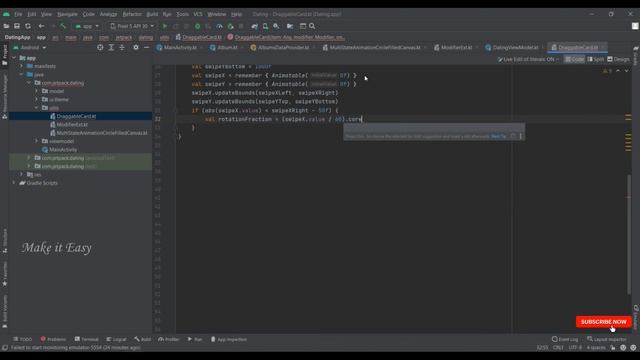The width and height of the screenshot is (640, 360).
Task: Open the Layout Inspector panel
Action: [x=607, y=339]
